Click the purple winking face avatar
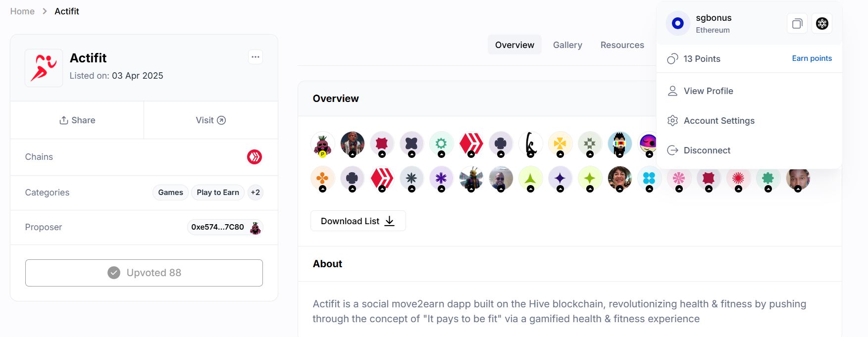This screenshot has width=868, height=337. [x=648, y=144]
